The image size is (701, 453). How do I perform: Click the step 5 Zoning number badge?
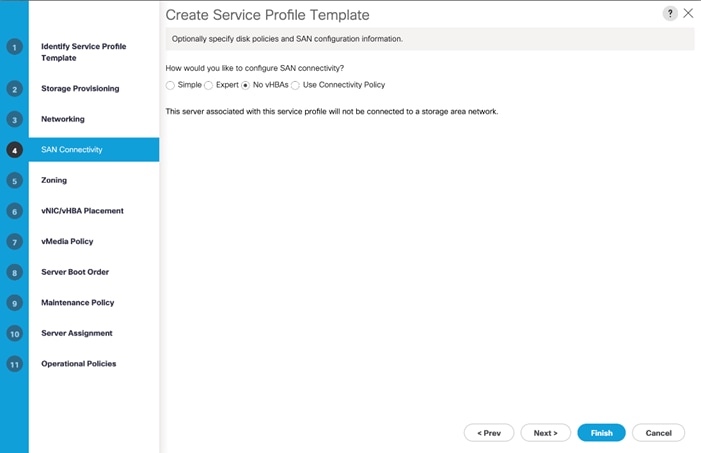click(x=14, y=181)
